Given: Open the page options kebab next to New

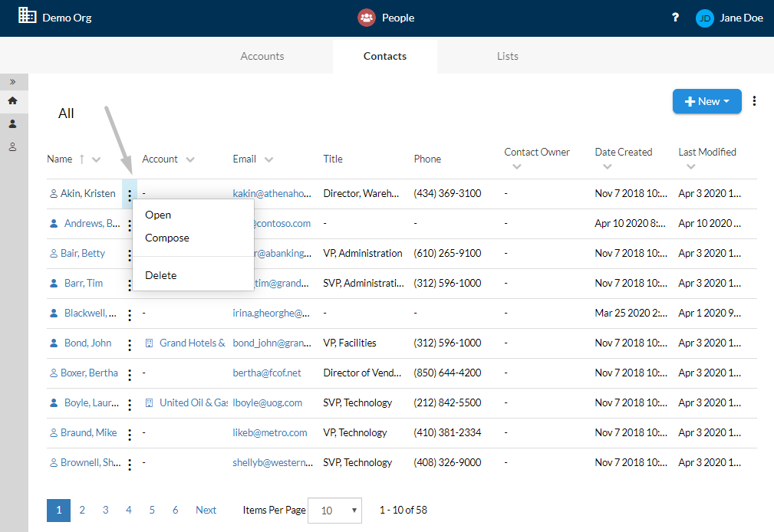Looking at the screenshot, I should pos(754,101).
